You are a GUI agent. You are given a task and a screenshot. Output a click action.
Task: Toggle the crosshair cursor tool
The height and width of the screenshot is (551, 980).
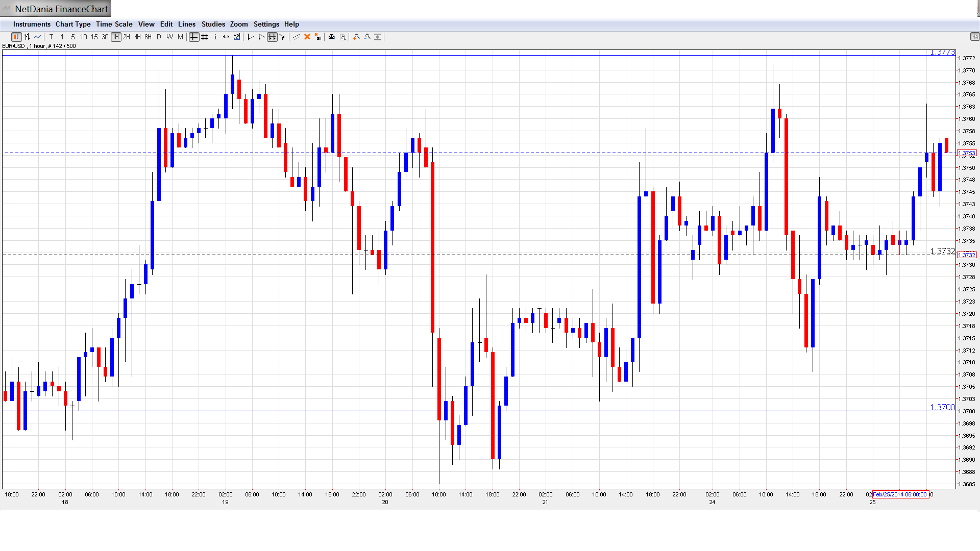(194, 37)
